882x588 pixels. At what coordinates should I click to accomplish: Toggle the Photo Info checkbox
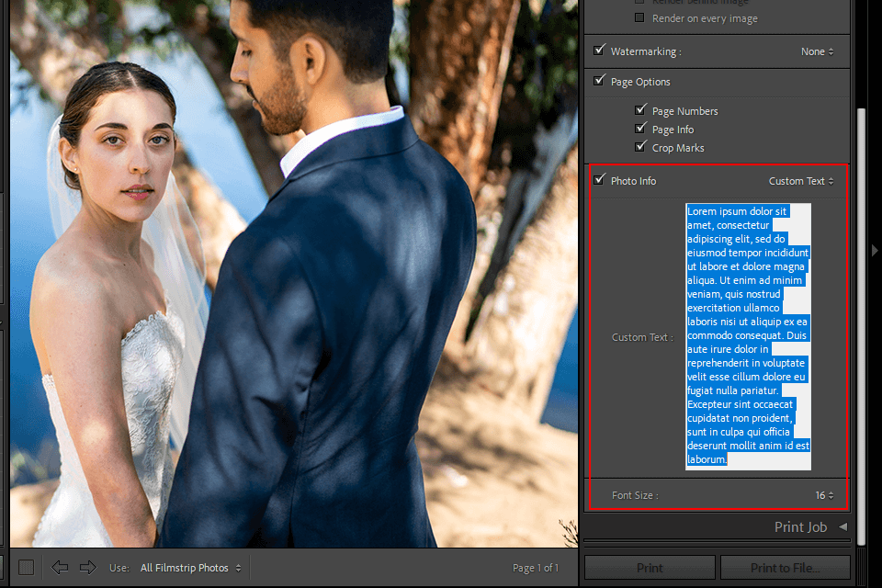tap(599, 181)
